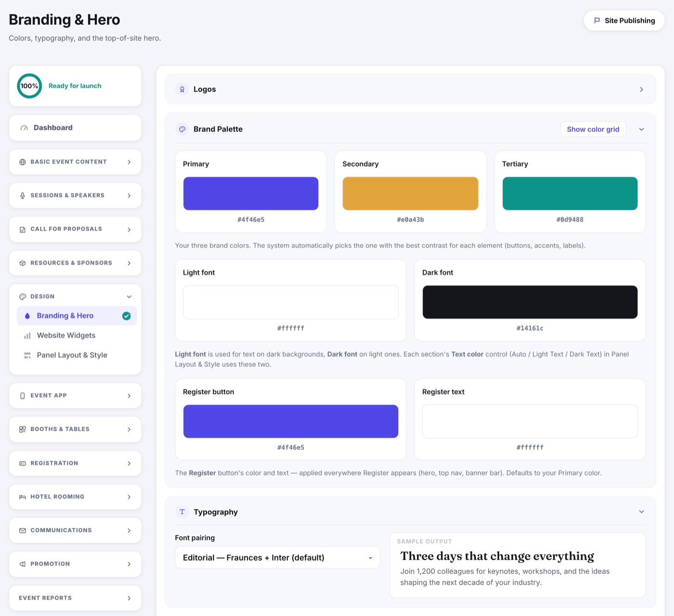674x616 pixels.
Task: Click the ribbon icon beside Logos
Action: coord(182,90)
